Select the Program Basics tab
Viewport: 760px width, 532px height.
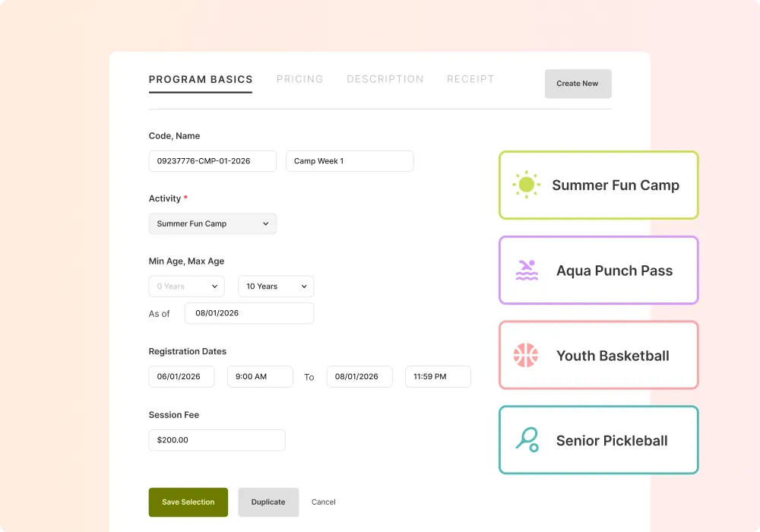point(201,79)
